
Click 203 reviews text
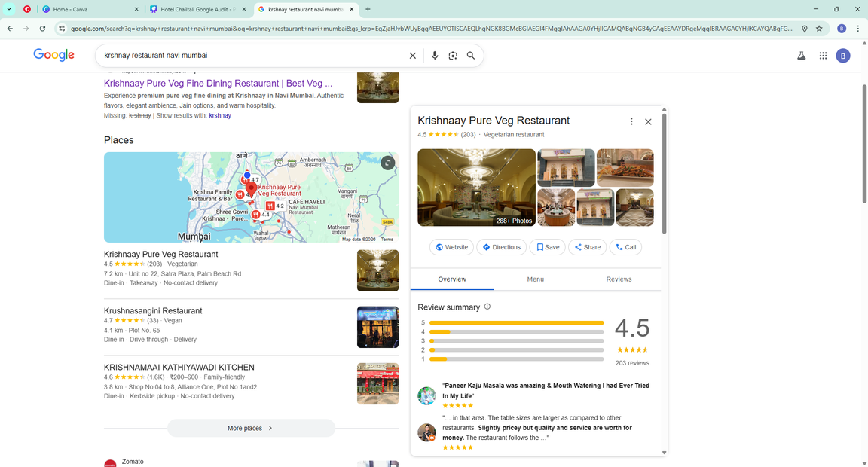(632, 363)
